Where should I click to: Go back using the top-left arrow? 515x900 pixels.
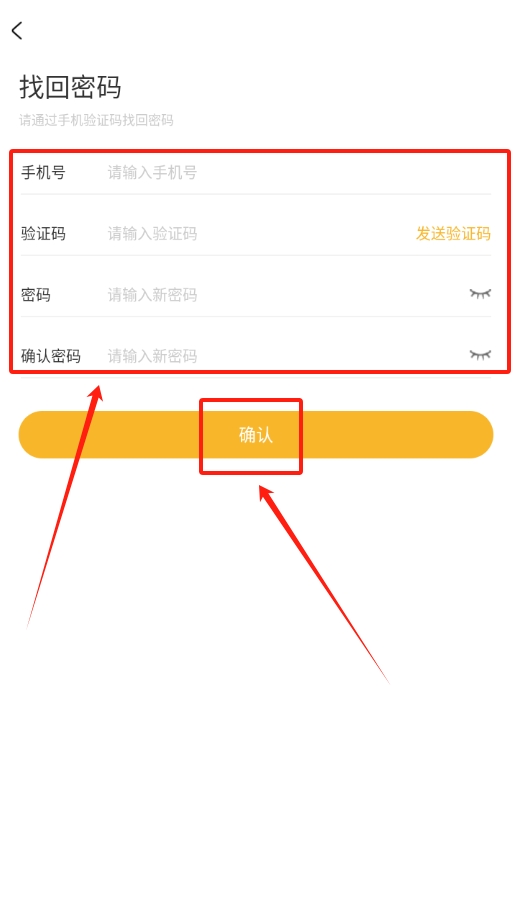coord(17,30)
